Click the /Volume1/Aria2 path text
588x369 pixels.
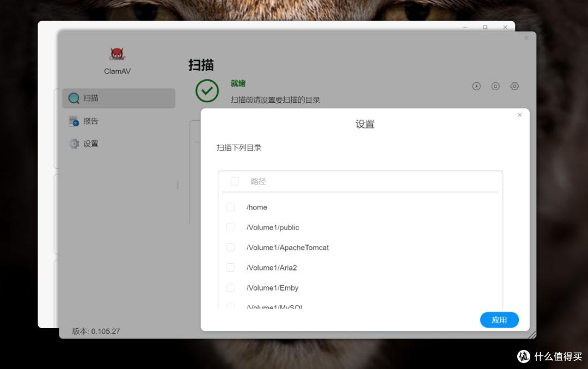coord(272,268)
